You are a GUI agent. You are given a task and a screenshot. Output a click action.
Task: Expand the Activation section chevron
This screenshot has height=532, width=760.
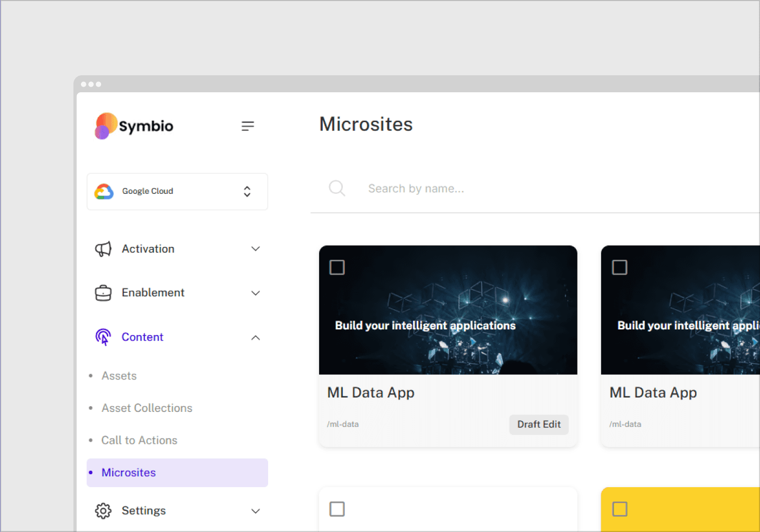[x=255, y=249]
